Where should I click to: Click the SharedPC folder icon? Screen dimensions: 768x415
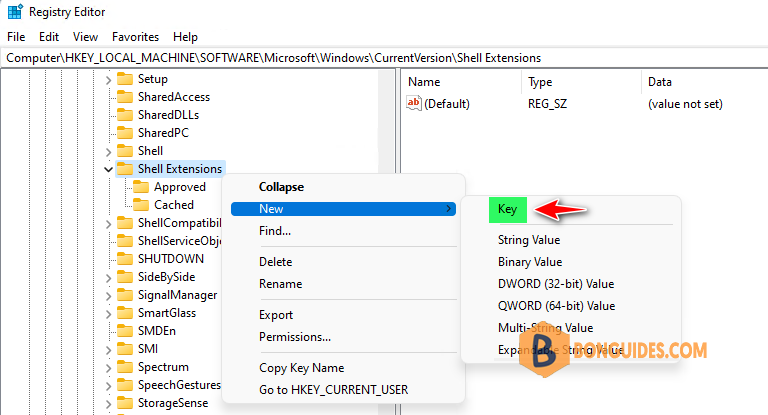tap(125, 133)
